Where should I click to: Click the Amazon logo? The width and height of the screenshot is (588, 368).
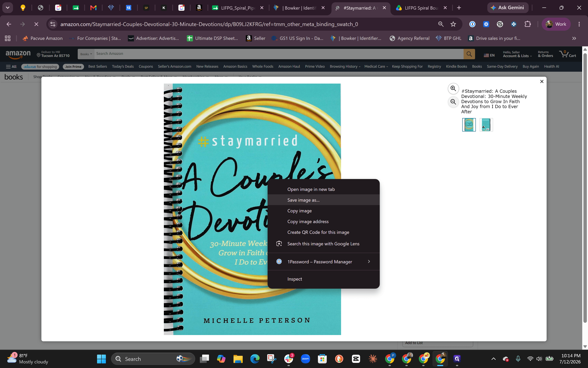pyautogui.click(x=18, y=54)
